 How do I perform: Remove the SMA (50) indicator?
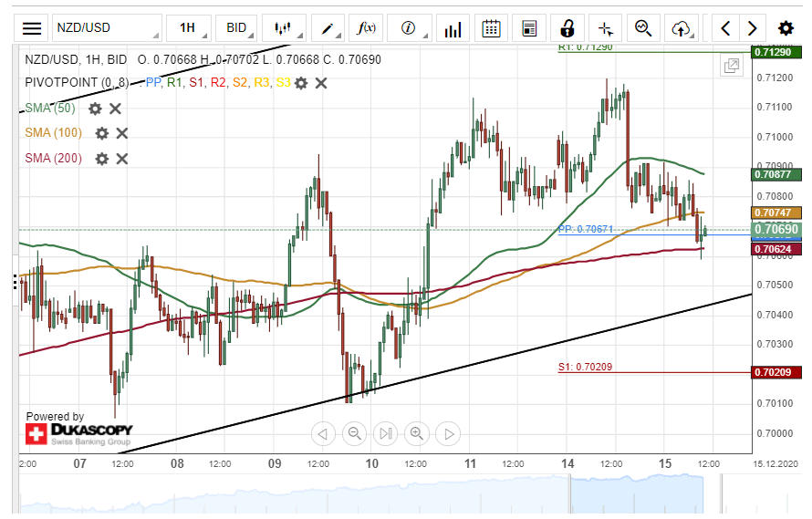(115, 109)
